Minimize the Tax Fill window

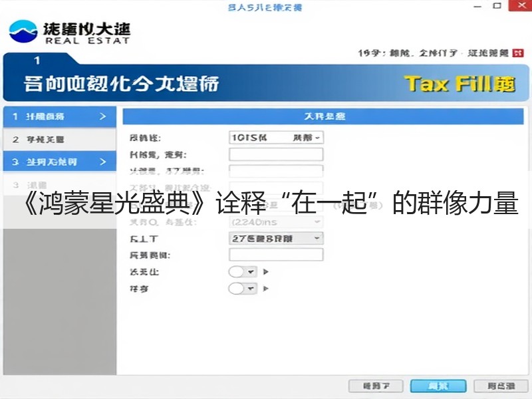(x=477, y=7)
